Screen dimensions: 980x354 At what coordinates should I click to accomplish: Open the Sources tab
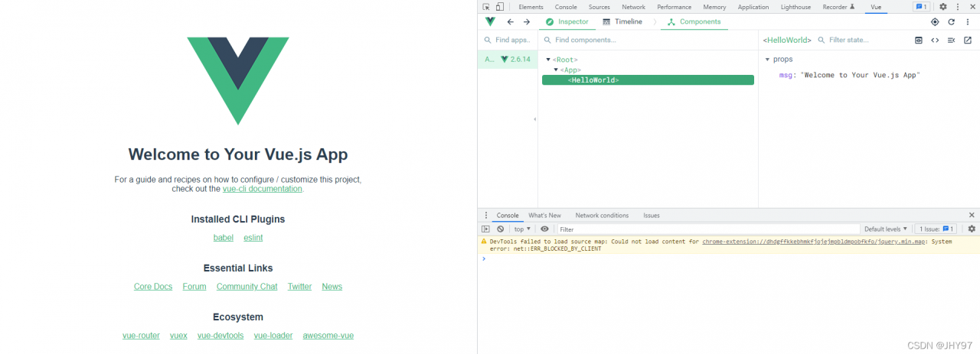(x=599, y=7)
